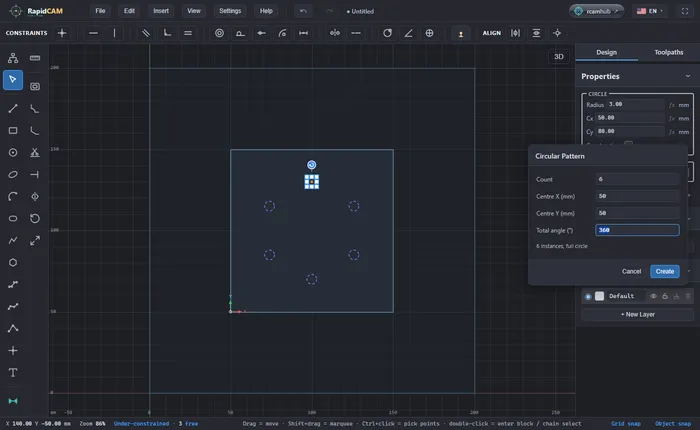Pick the Slot tool

click(13, 218)
